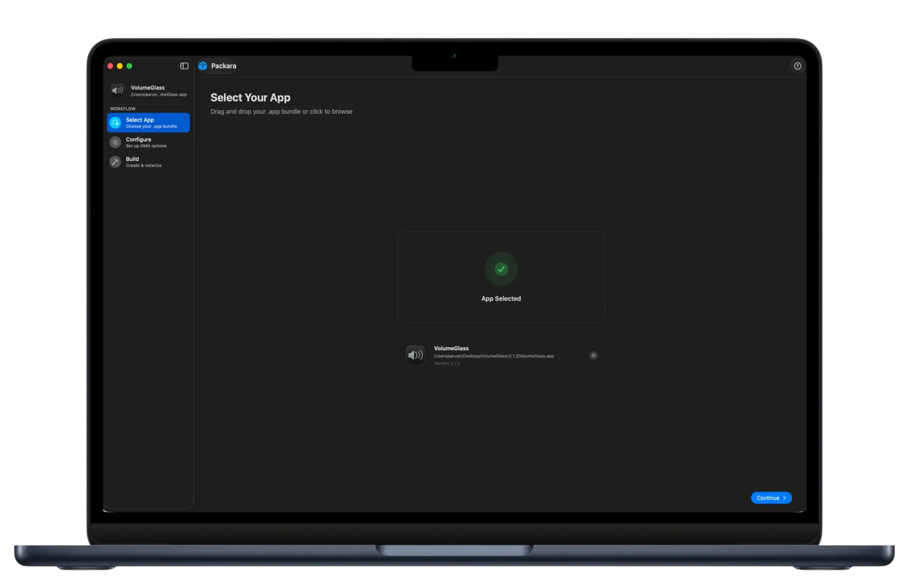The width and height of the screenshot is (924, 577).
Task: Click the VolumeGlass app name in the sidebar header
Action: pyautogui.click(x=148, y=88)
